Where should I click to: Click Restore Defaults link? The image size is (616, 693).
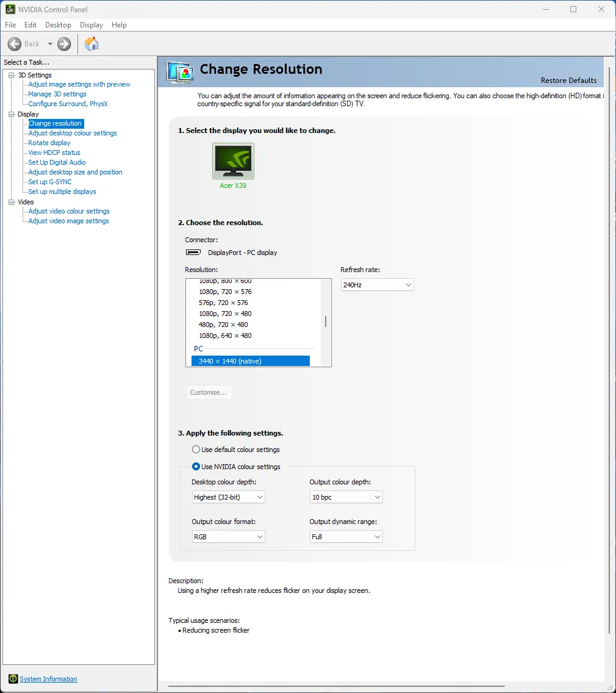[x=568, y=81]
